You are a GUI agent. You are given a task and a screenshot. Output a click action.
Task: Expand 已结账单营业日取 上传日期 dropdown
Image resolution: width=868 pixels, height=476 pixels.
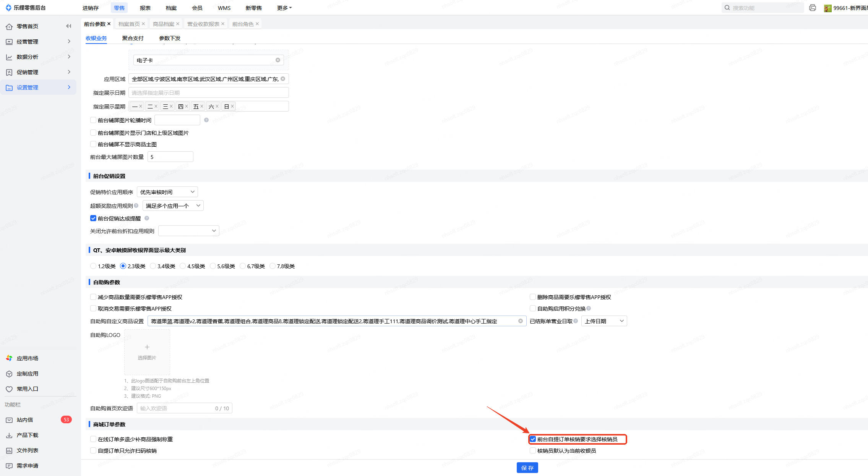[x=604, y=321]
